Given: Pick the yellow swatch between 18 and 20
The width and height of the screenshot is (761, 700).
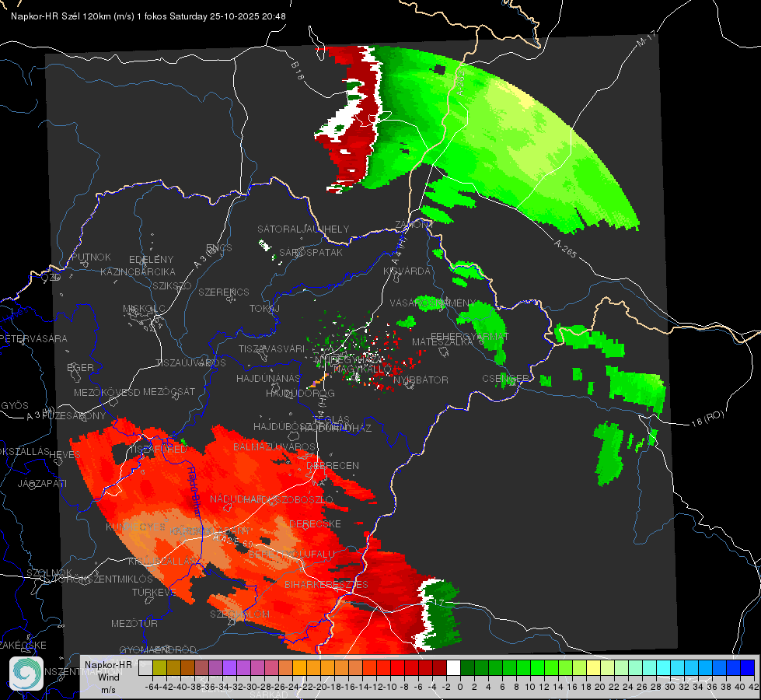Looking at the screenshot, I should [594, 668].
